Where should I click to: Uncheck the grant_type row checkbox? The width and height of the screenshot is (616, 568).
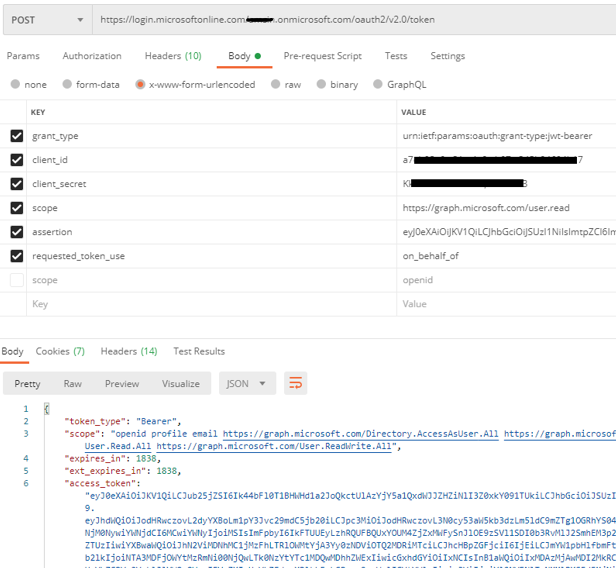(16, 136)
